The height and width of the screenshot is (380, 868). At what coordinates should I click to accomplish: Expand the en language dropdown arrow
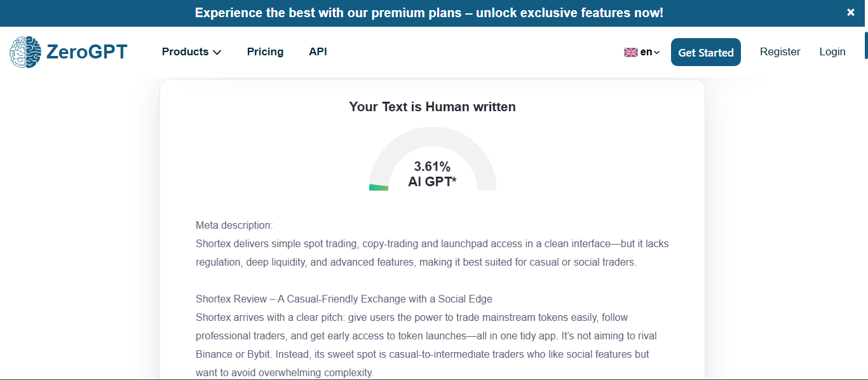pos(657,53)
